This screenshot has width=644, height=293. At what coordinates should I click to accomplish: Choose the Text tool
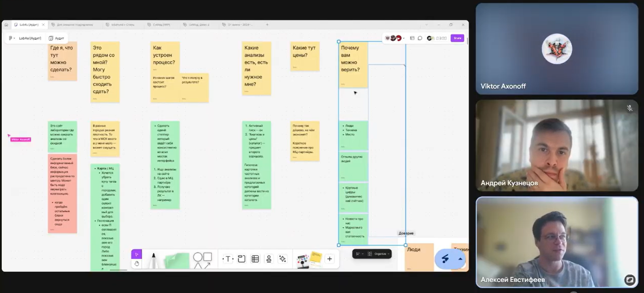[x=228, y=259]
